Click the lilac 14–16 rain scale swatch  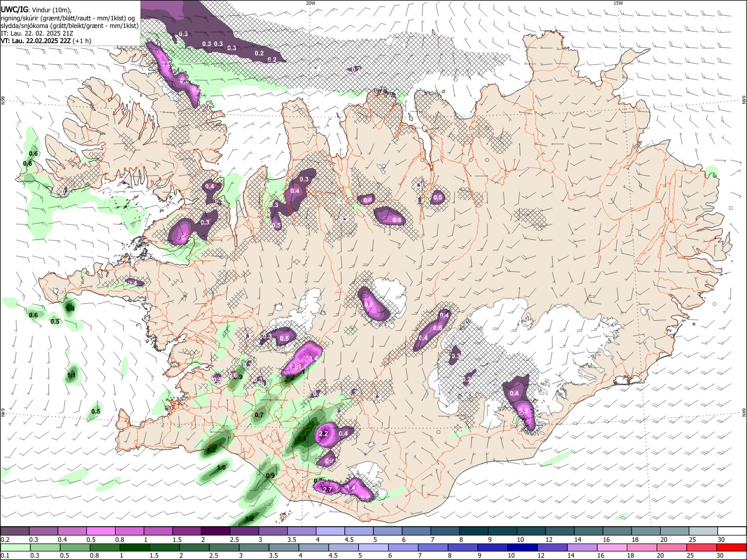click(x=582, y=547)
